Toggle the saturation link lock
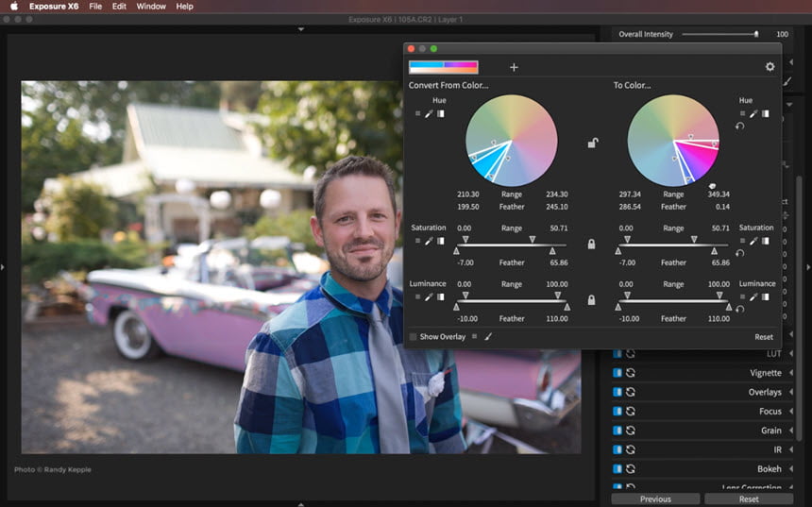Viewport: 812px width, 507px height. pyautogui.click(x=591, y=244)
